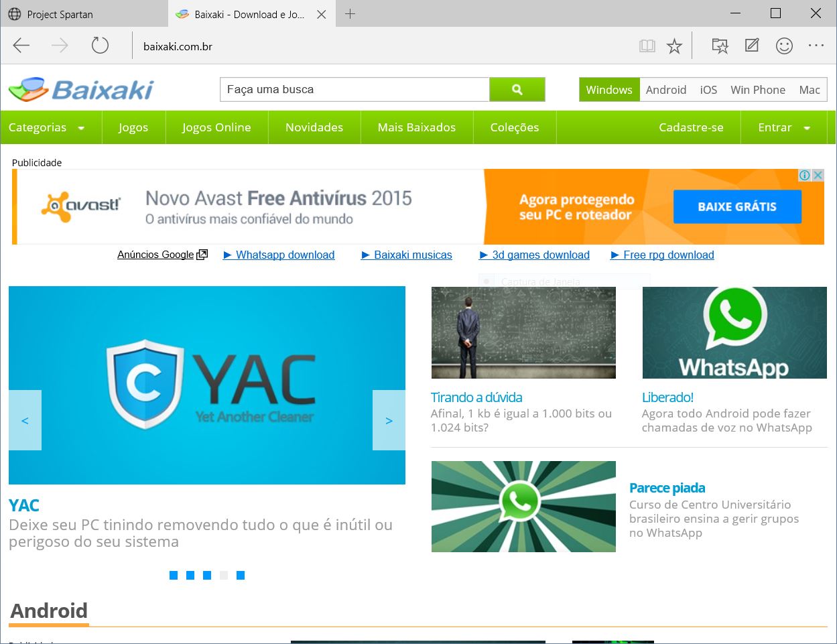Click the YAC Yet Another Cleaner banner image
Viewport: 837px width, 644px height.
207,385
